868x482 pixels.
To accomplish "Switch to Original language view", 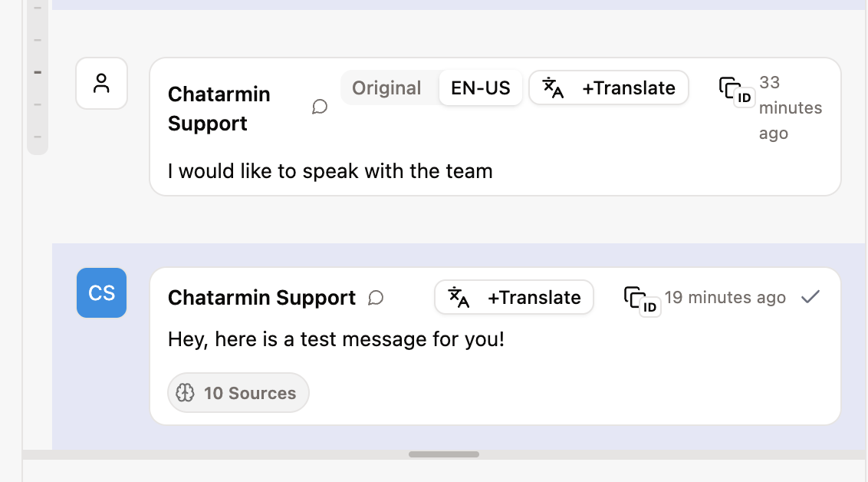I will tap(386, 88).
